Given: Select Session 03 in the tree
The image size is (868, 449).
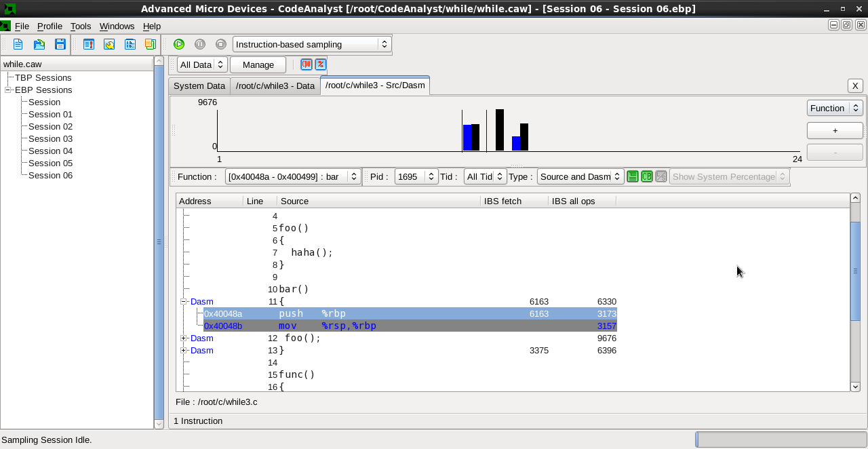Looking at the screenshot, I should click(50, 138).
